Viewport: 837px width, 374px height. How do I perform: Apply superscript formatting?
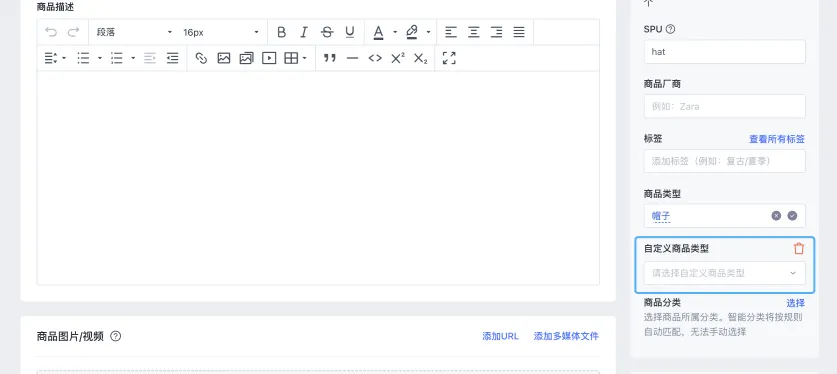(x=398, y=58)
